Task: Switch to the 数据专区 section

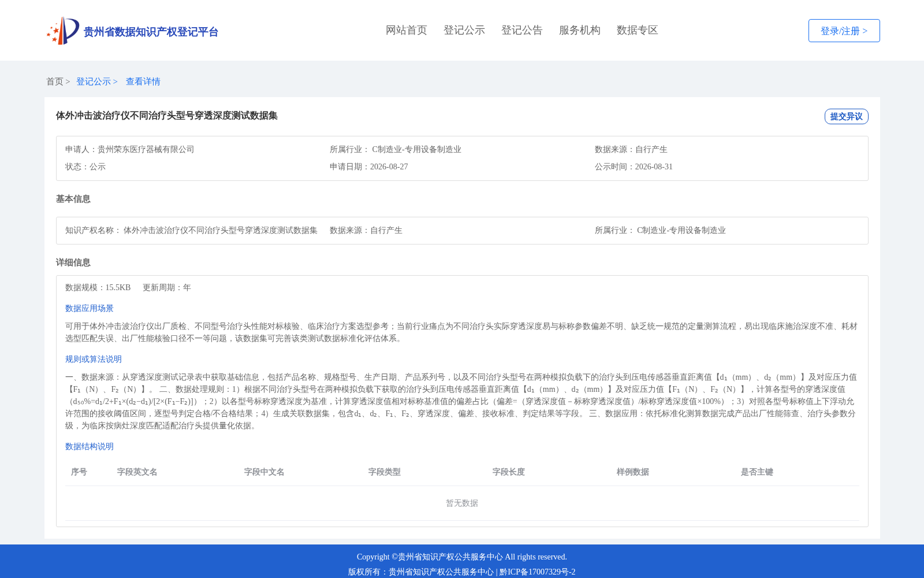Action: [638, 30]
